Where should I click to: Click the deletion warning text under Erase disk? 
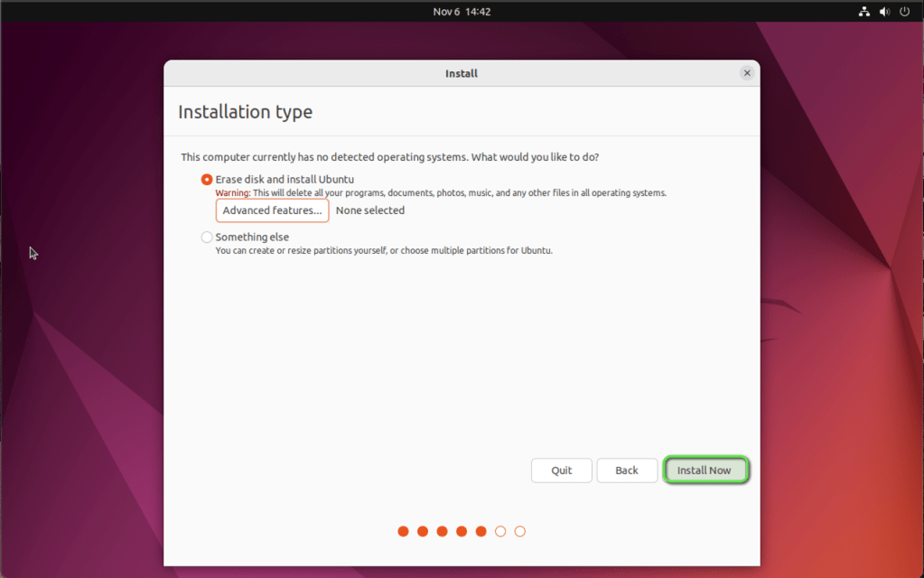(x=440, y=192)
